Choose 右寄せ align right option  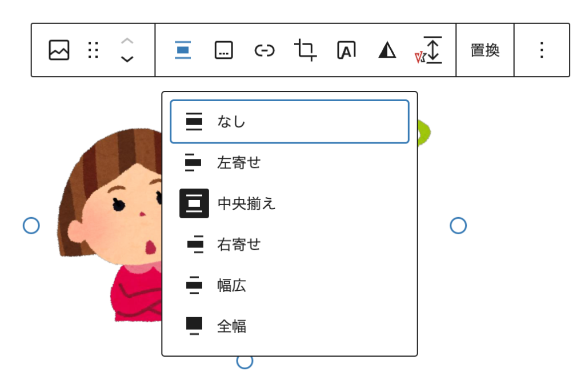(290, 245)
